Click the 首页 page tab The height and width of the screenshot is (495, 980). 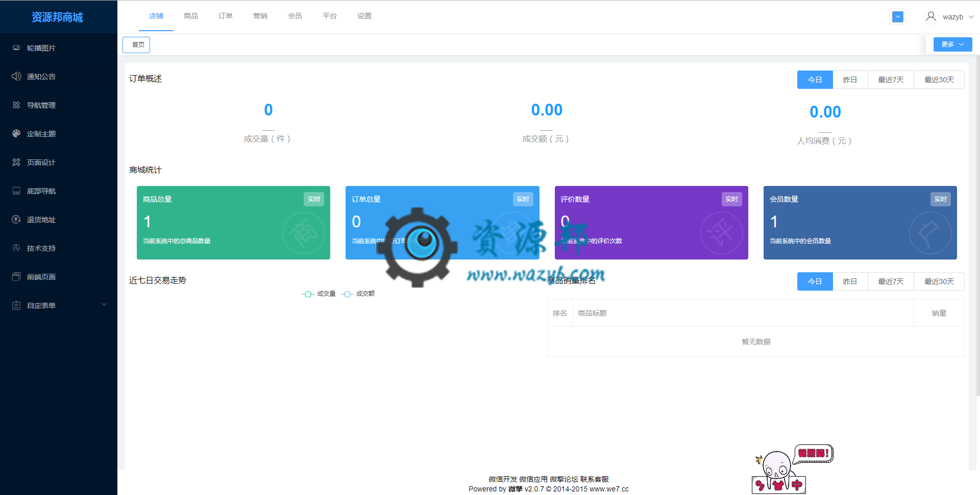[x=136, y=45]
